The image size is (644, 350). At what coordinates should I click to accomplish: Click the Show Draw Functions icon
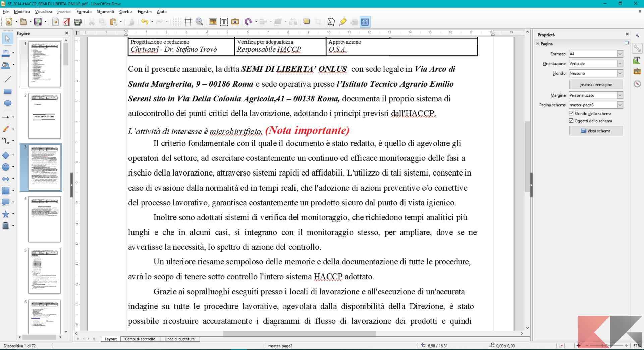pos(365,22)
